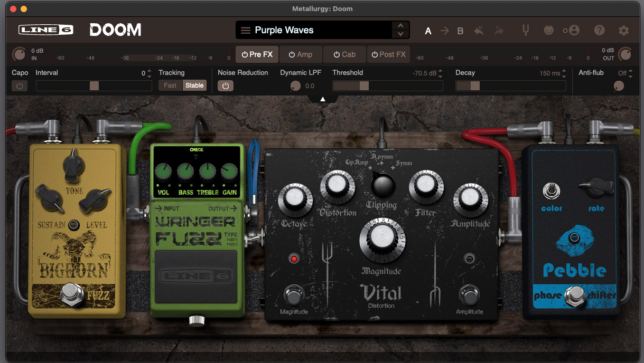The width and height of the screenshot is (644, 363).
Task: Open the Anti-flub Off dropdown
Action: pos(625,73)
